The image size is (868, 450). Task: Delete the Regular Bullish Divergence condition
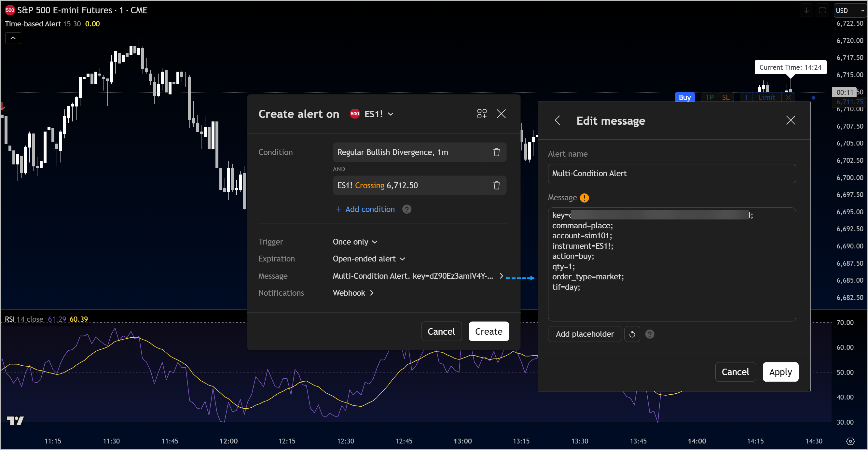[x=496, y=152]
